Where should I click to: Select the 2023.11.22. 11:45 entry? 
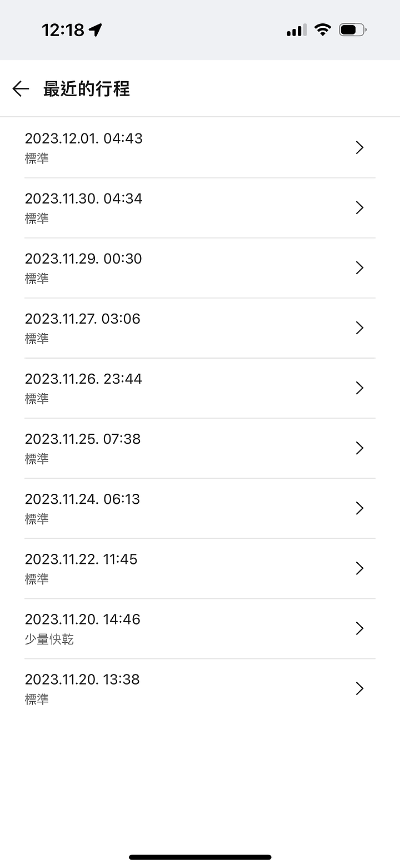[x=200, y=568]
